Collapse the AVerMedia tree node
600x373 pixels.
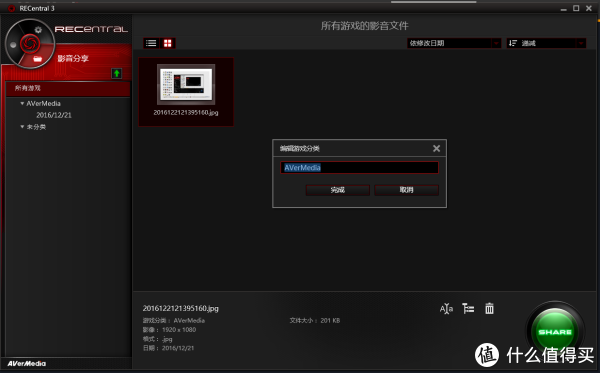point(22,103)
